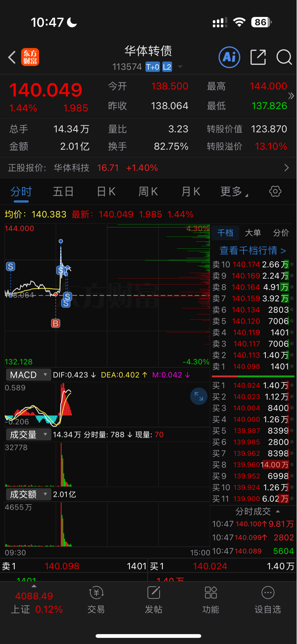
Task: Tap the 买8 139.960 order row
Action: pyautogui.click(x=253, y=465)
